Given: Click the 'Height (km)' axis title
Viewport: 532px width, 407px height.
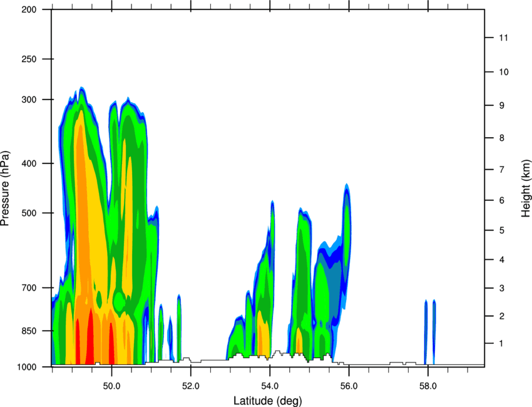Looking at the screenshot, I should click(526, 188).
